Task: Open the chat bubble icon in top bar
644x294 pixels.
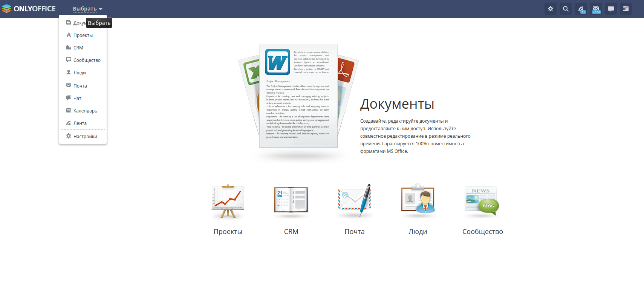Action: (x=611, y=9)
